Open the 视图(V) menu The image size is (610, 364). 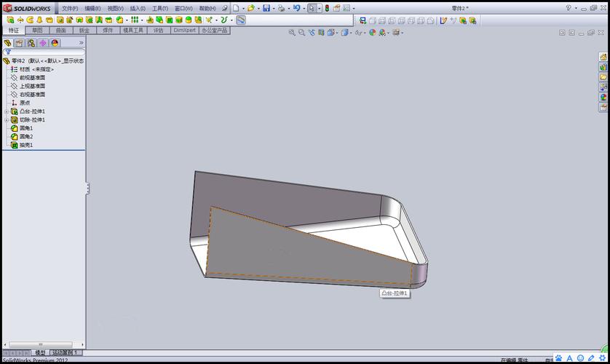point(115,8)
